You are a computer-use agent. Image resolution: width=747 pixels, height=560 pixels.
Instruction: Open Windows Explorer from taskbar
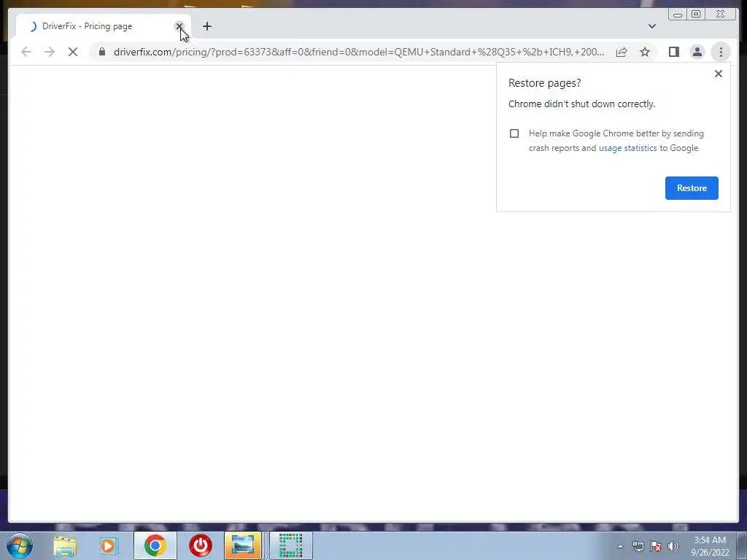click(x=65, y=545)
